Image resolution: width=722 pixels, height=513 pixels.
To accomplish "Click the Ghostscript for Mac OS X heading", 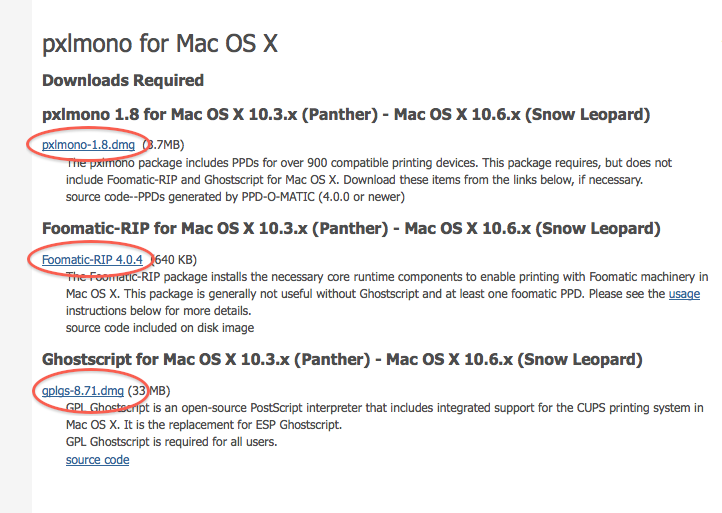I will (x=342, y=359).
